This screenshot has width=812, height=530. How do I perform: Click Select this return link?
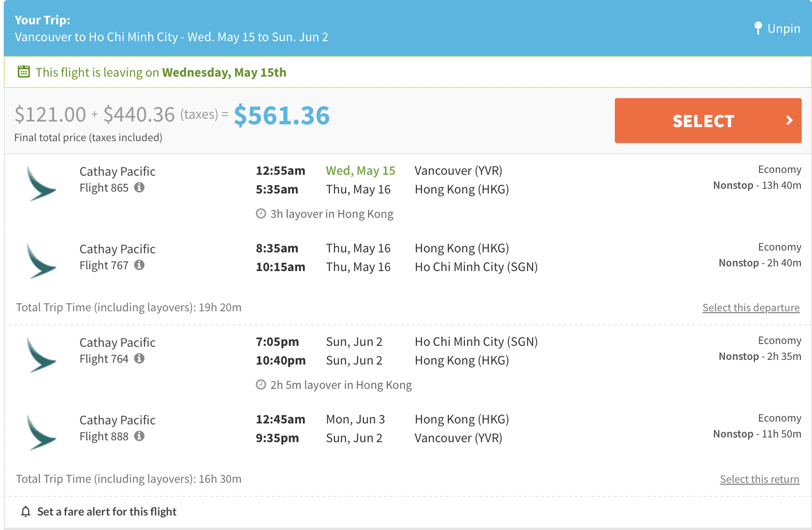click(760, 479)
